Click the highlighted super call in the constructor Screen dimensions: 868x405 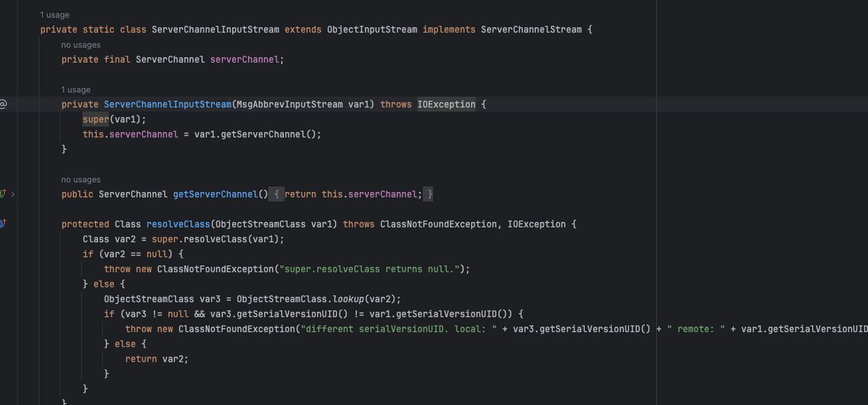[96, 120]
